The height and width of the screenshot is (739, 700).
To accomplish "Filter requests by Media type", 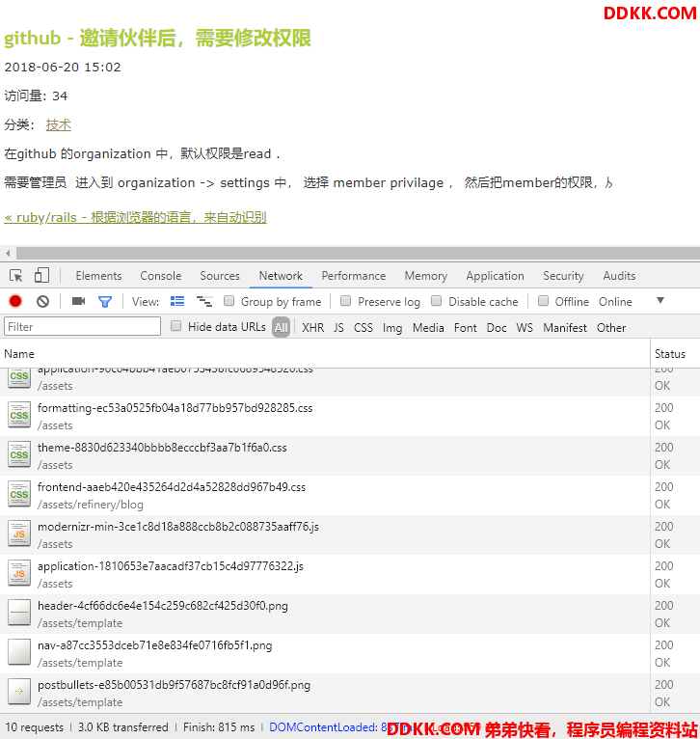I will 428,328.
